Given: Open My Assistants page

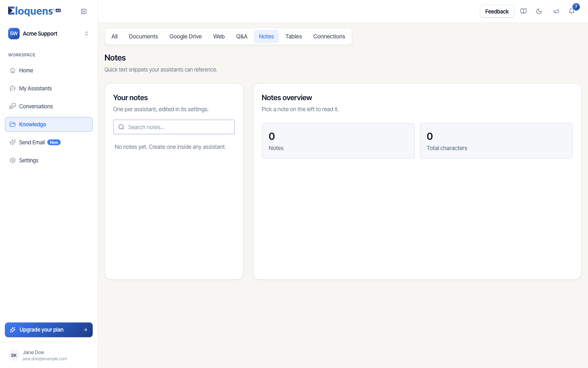Looking at the screenshot, I should point(49,88).
